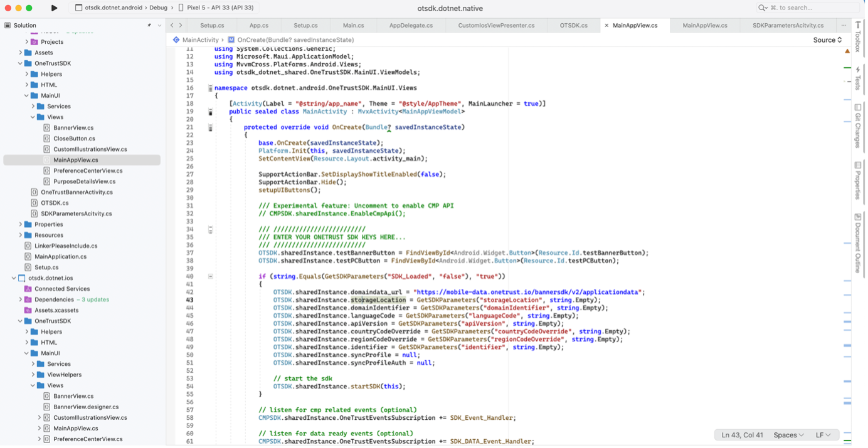Focus the search field in the toolbar
Image resolution: width=868 pixels, height=448 pixels.
[x=808, y=8]
